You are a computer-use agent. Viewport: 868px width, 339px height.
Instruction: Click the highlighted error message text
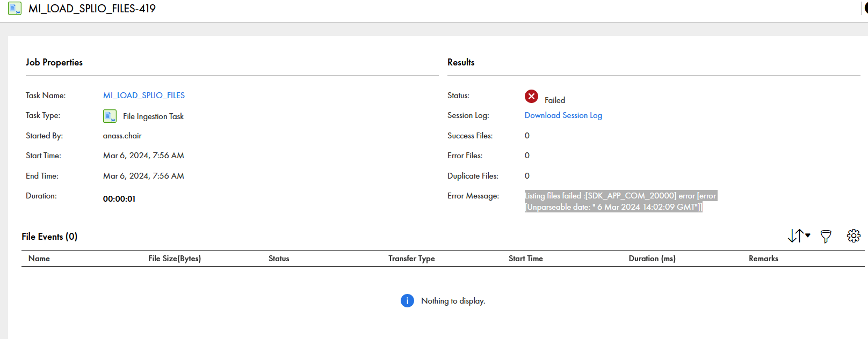[x=620, y=201]
